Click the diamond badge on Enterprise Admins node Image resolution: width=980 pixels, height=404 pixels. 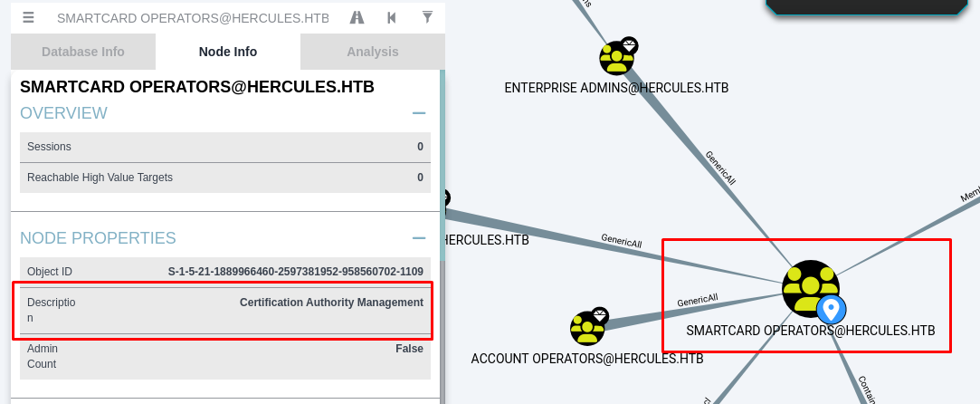pos(629,44)
